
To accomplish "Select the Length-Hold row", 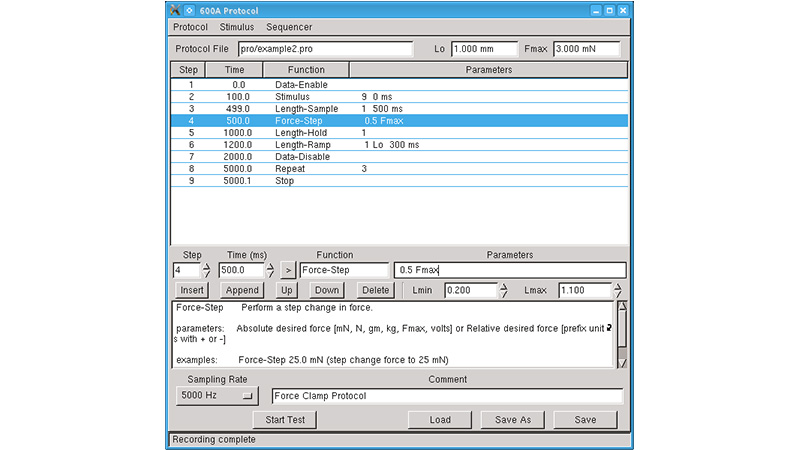I will [x=399, y=133].
